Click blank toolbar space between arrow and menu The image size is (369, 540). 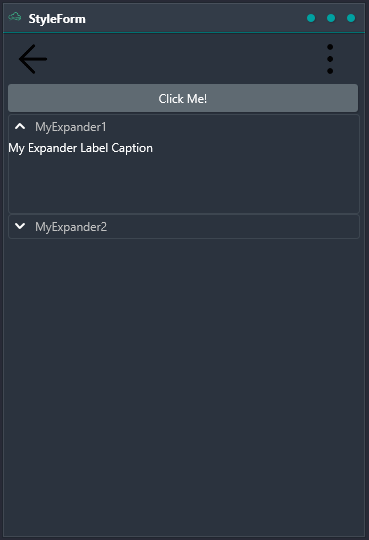point(186,59)
